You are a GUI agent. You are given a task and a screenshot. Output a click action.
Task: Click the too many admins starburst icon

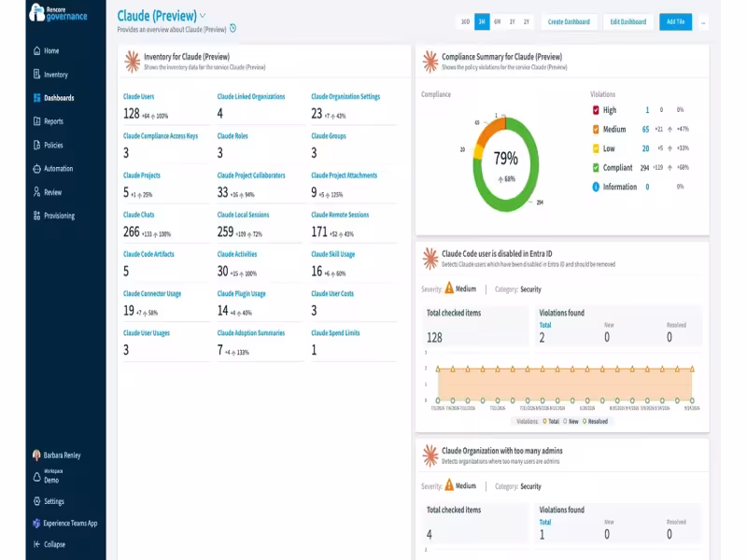[x=430, y=455]
